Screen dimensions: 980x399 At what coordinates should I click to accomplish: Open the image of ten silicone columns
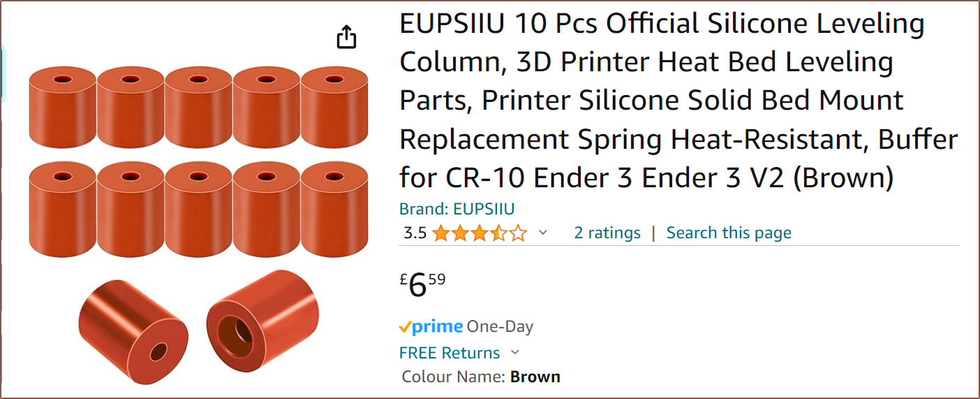199,161
